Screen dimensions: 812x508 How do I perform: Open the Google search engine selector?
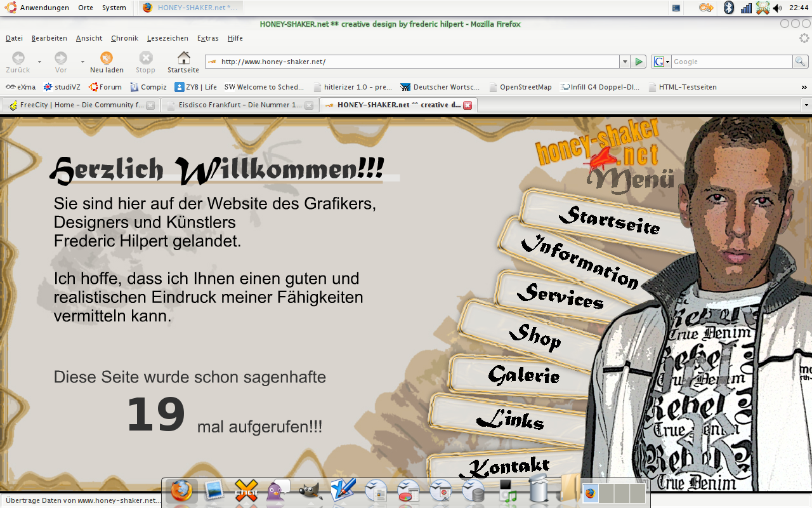pyautogui.click(x=661, y=62)
